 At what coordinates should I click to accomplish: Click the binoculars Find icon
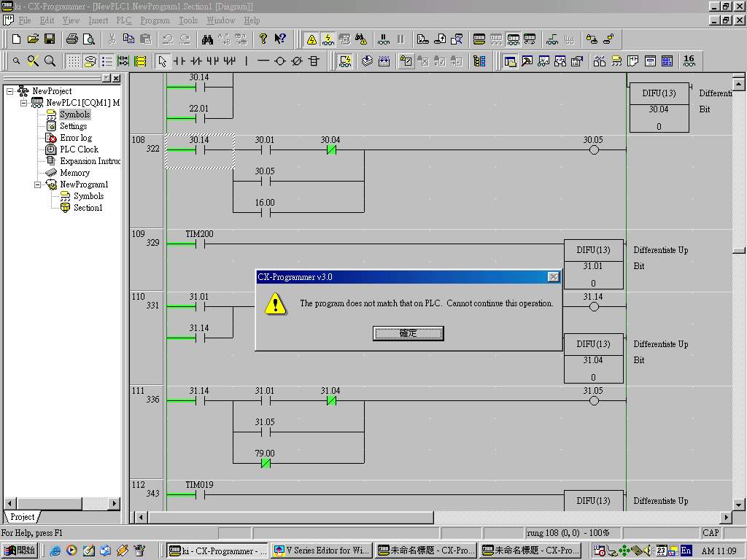(207, 39)
